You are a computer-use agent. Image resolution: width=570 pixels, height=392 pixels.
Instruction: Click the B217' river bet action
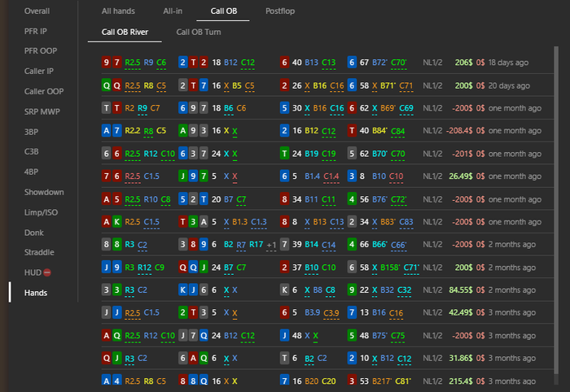click(x=382, y=381)
